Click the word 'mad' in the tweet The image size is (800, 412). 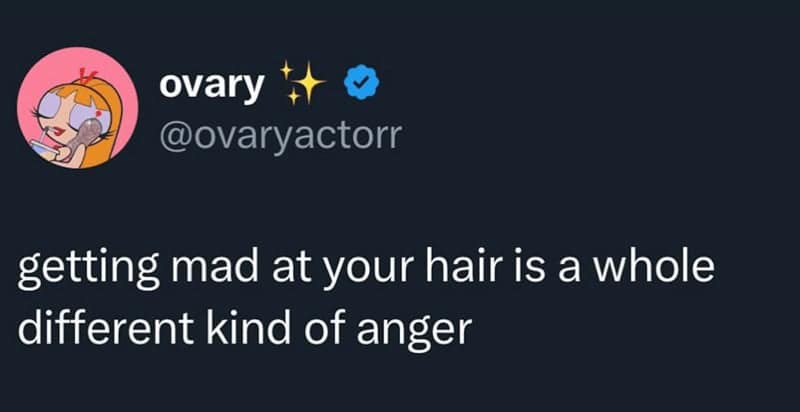click(x=215, y=267)
